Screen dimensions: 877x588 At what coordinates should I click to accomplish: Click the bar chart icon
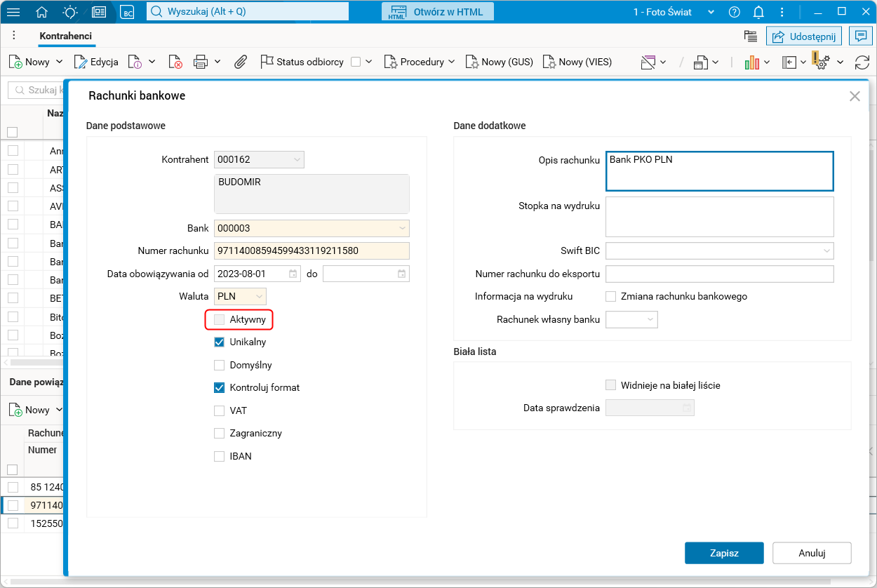pyautogui.click(x=752, y=62)
